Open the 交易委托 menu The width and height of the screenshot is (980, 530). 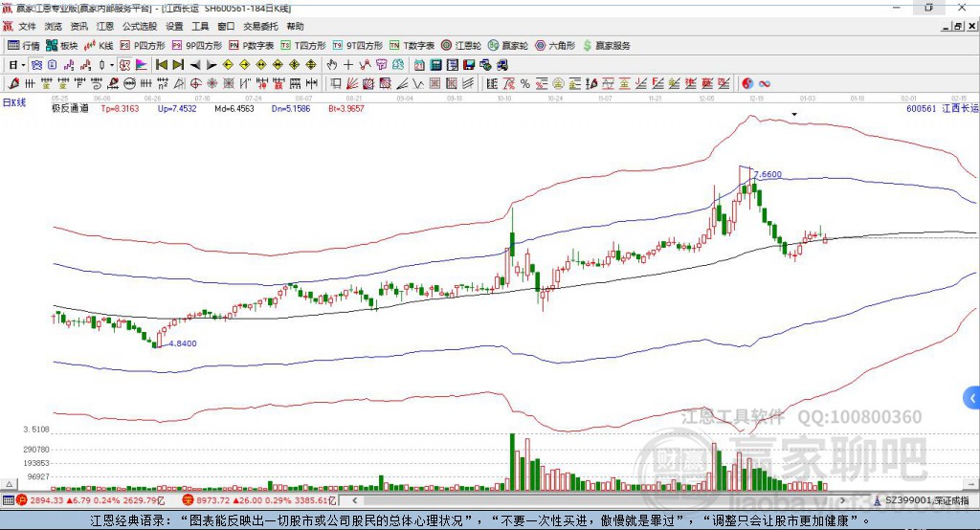pos(260,26)
